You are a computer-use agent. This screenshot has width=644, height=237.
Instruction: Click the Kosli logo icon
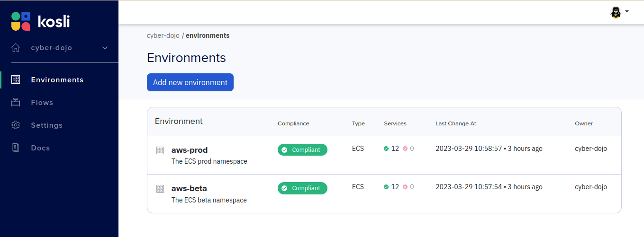point(21,21)
